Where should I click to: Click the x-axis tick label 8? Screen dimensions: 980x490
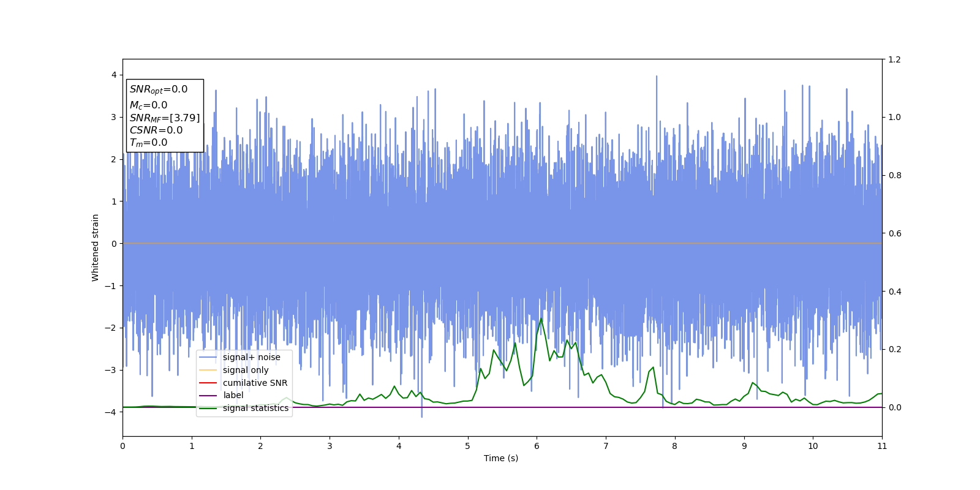point(675,446)
